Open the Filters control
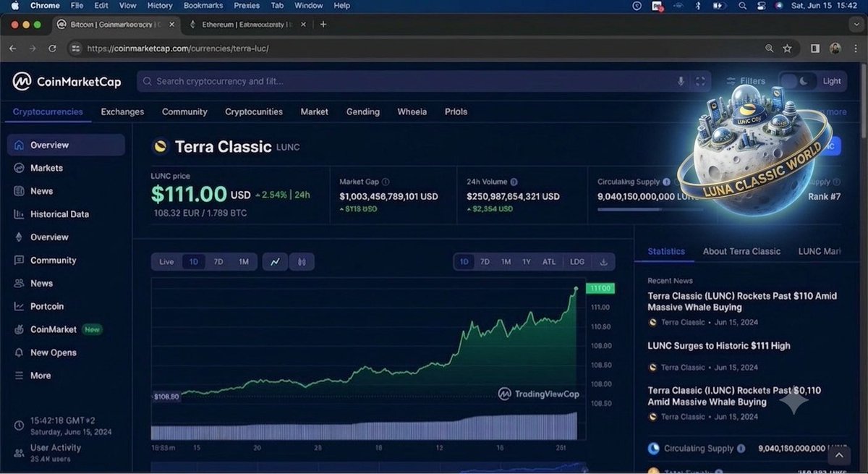Viewport: 868px width, 474px height. pos(746,81)
